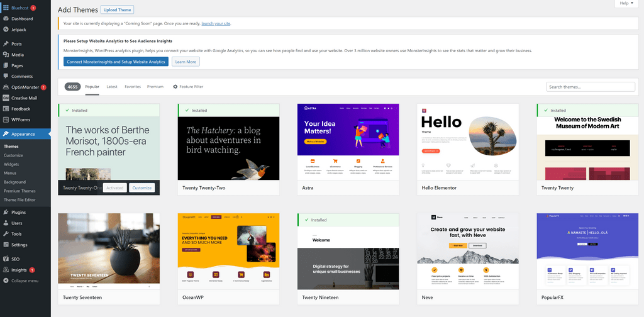
Task: Select the PopularFX theme thumbnail
Action: [x=588, y=252]
